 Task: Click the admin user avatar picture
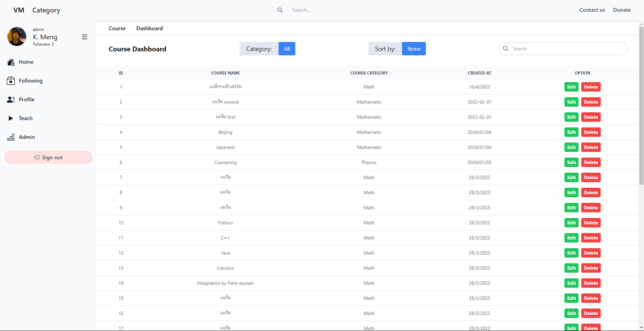point(17,37)
